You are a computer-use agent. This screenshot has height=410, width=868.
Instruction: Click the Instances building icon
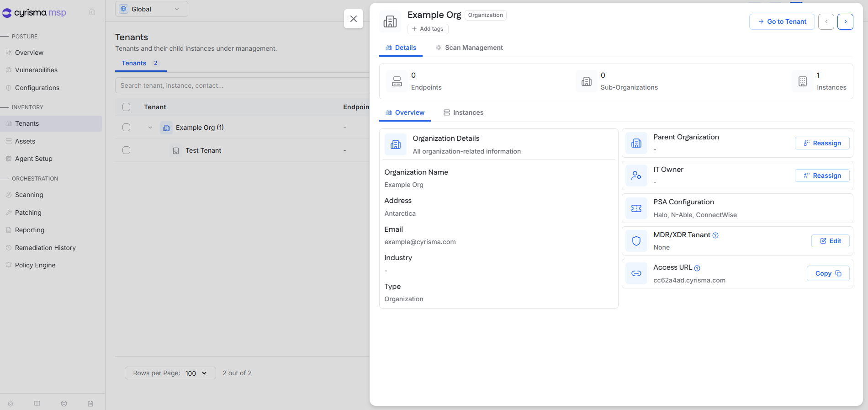(803, 81)
